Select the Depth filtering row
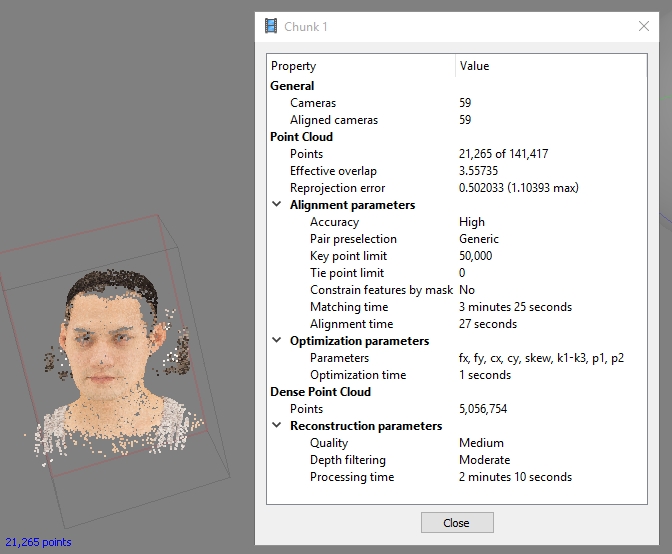 [347, 460]
